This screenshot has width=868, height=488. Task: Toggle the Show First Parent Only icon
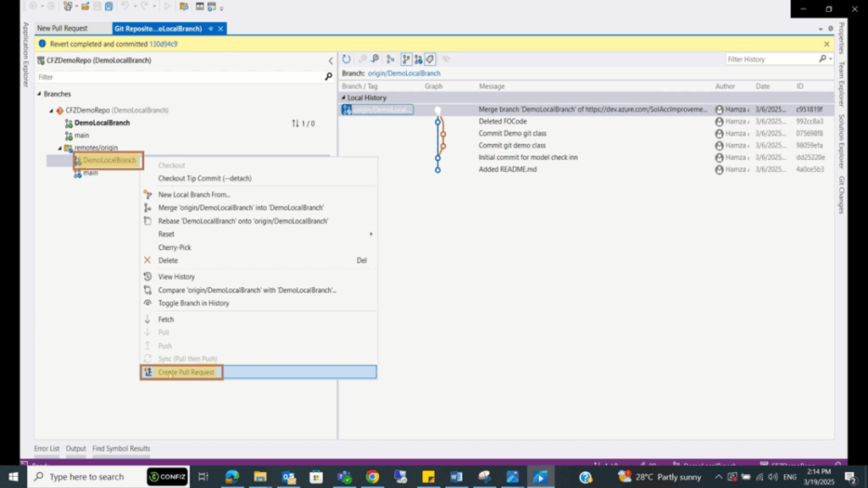point(390,59)
